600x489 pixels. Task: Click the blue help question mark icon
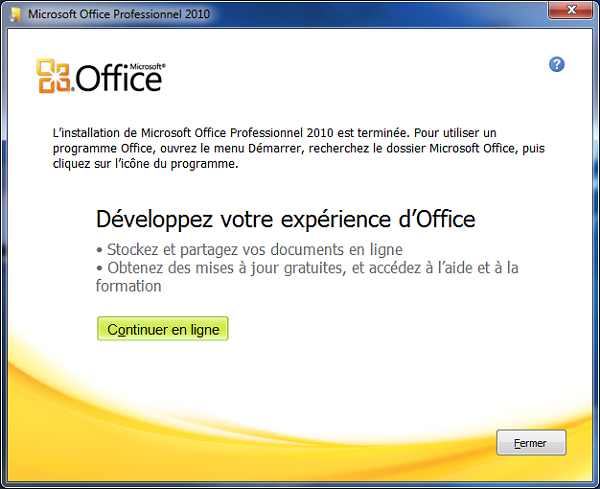click(x=557, y=65)
